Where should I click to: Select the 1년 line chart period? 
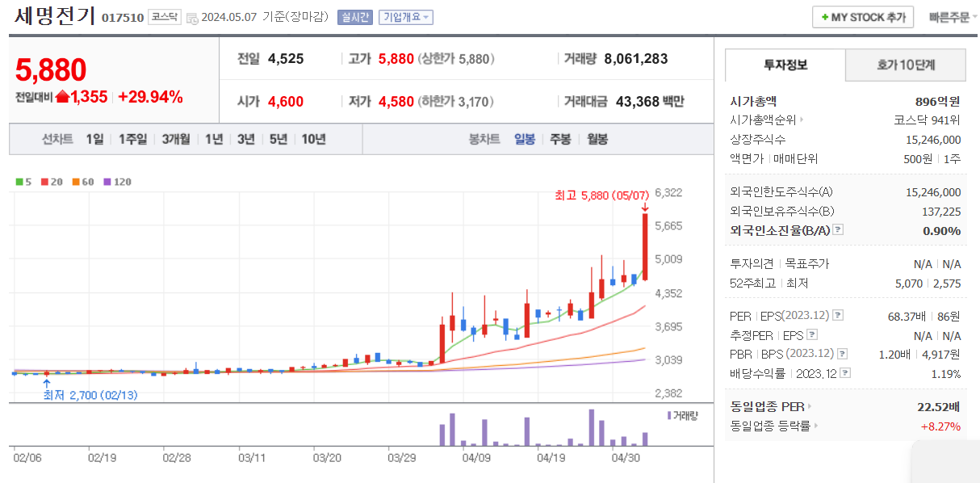pyautogui.click(x=214, y=139)
